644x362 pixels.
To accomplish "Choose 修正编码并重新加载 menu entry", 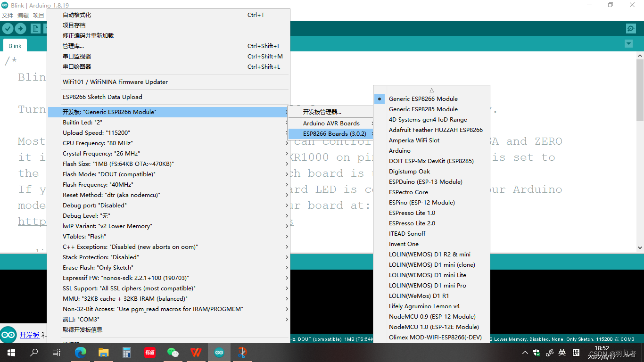I will [169, 36].
